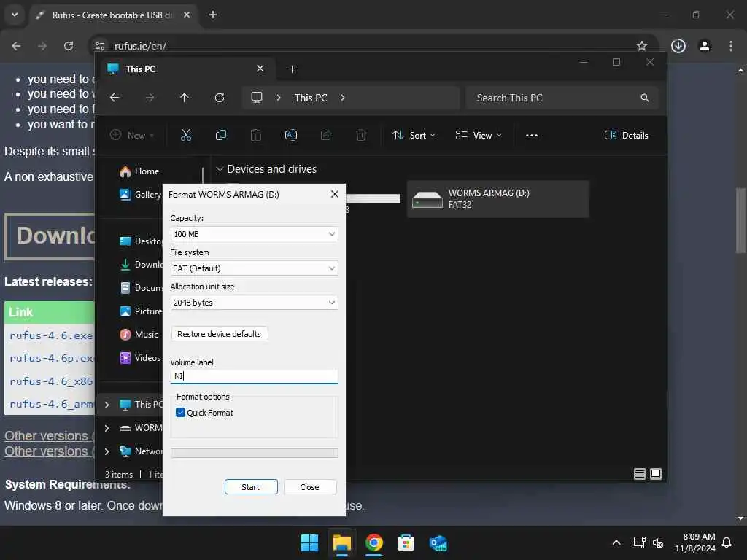Screen dimensions: 747x560
Task: Click the Copy icon in Explorer toolbar
Action: (220, 135)
